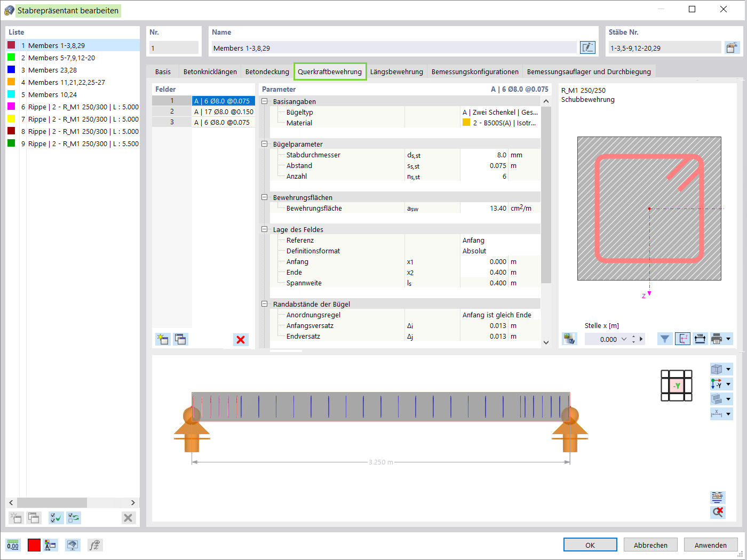
Task: Click the gray delete X under Liste
Action: coord(128,517)
